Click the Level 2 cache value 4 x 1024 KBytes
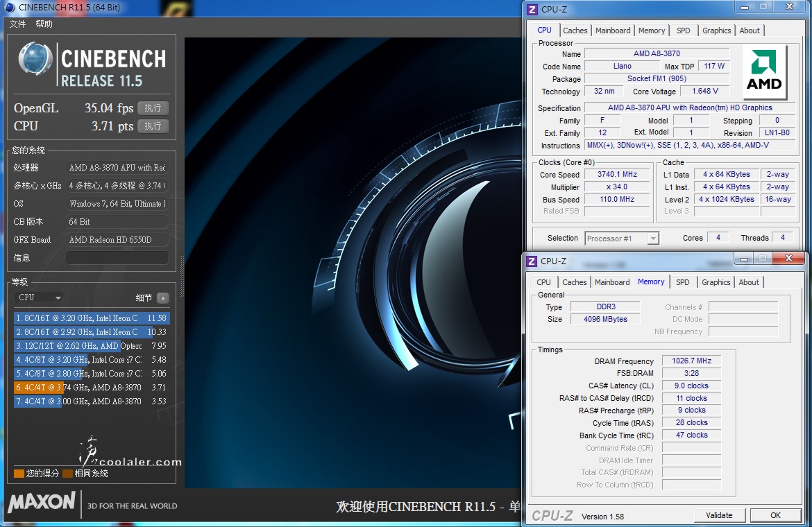 pos(727,199)
